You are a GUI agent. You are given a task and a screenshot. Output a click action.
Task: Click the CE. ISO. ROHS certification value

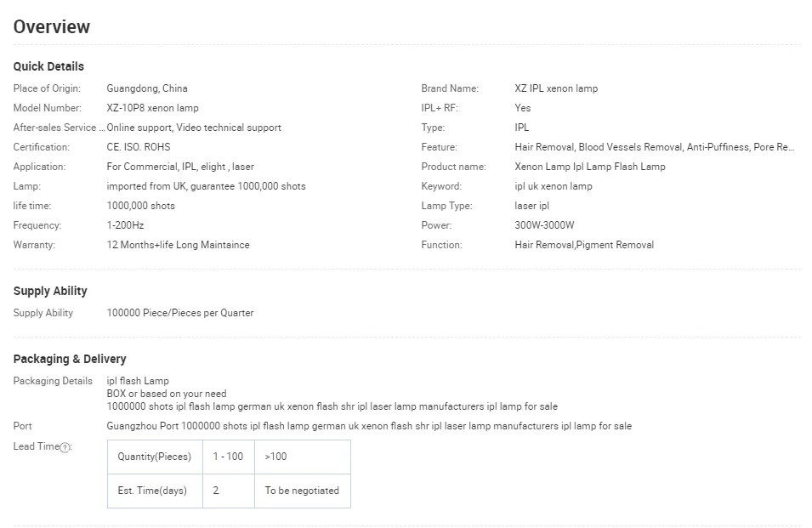pos(139,147)
